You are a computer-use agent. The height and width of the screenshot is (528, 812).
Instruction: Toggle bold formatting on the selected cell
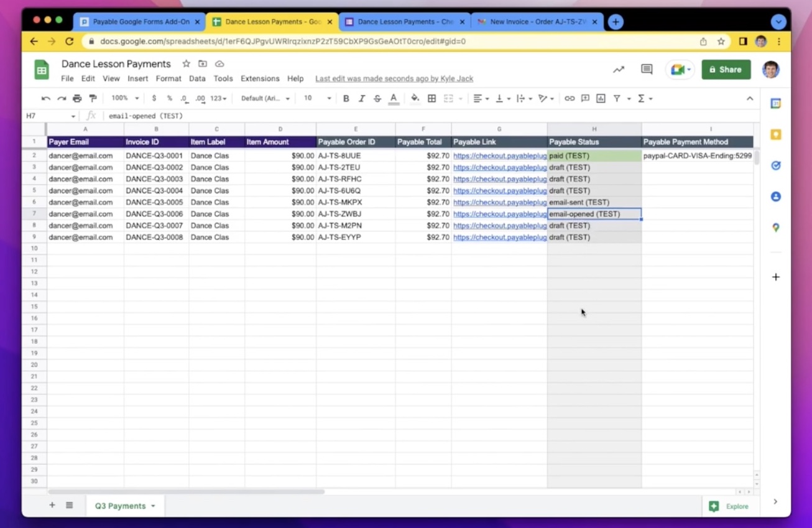click(346, 98)
